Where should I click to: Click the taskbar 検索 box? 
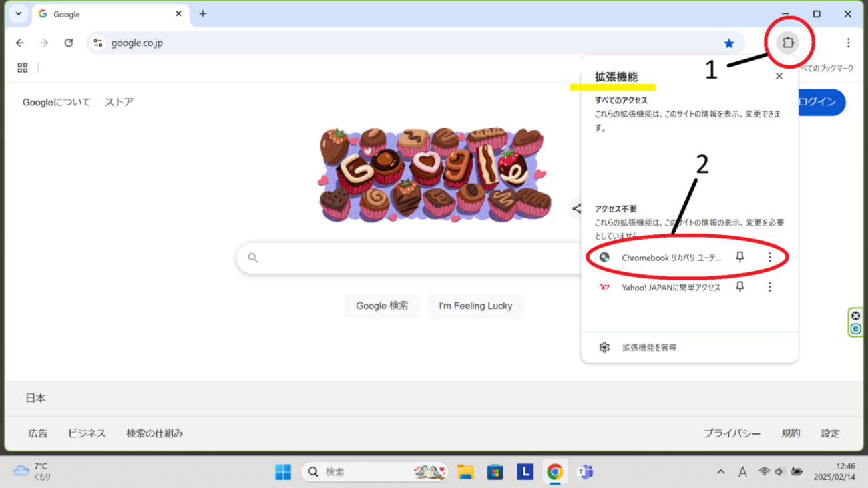375,472
